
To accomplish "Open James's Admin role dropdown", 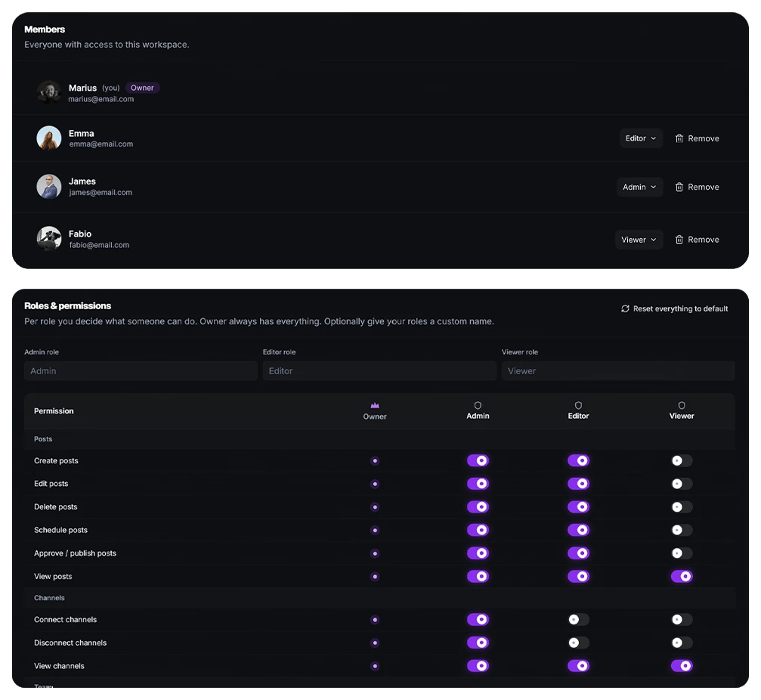I will (x=639, y=187).
